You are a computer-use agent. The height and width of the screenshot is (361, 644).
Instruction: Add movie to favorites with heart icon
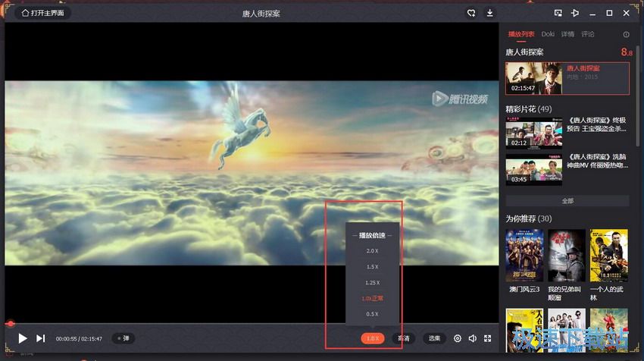point(471,13)
